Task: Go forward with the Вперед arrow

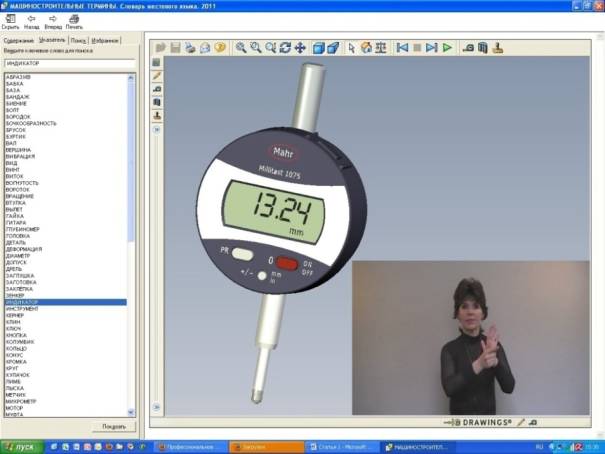Action: [x=52, y=18]
